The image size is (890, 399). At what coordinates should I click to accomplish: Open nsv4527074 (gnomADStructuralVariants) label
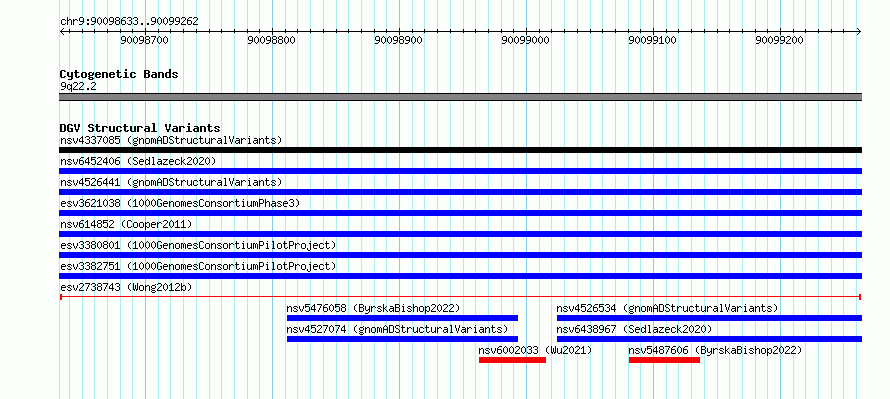coord(397,329)
